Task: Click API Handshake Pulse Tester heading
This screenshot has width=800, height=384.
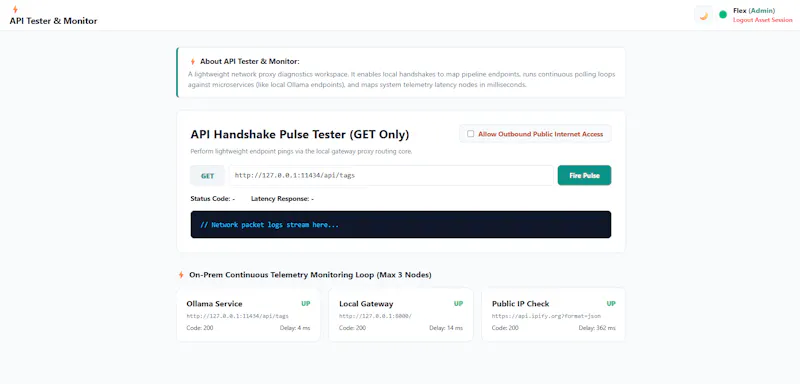Action: click(x=299, y=135)
